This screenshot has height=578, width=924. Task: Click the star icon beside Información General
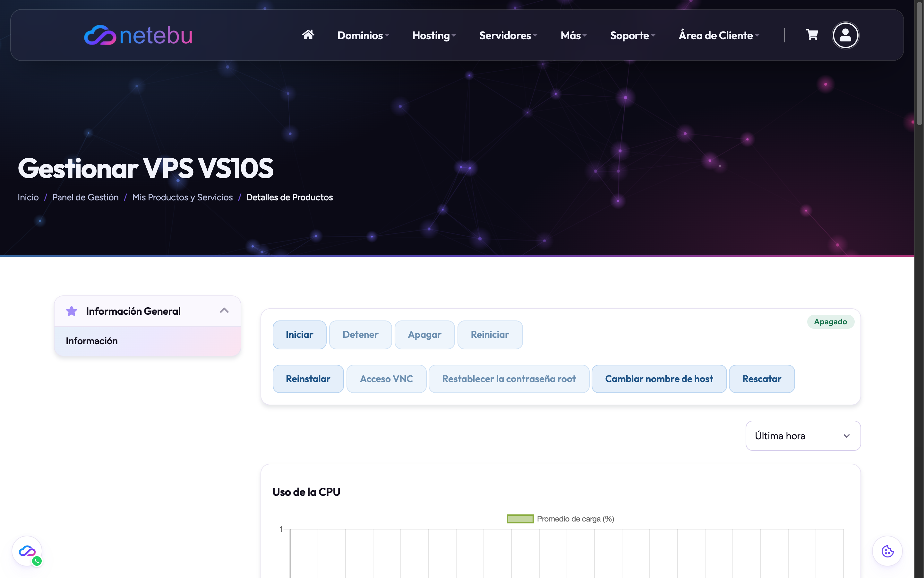72,311
